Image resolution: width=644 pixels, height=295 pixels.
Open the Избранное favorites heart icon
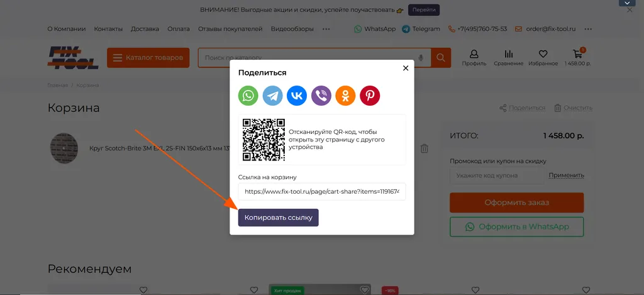click(x=543, y=57)
